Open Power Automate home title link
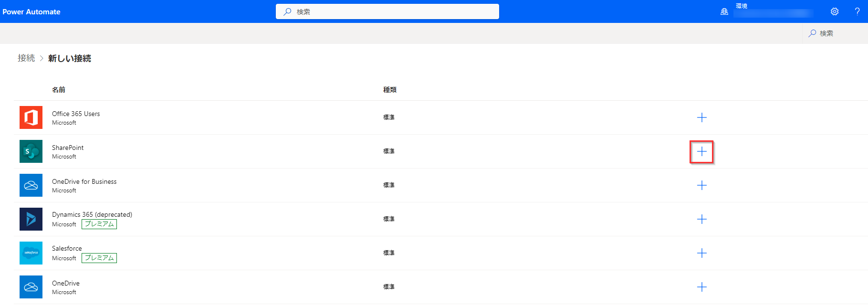The width and height of the screenshot is (868, 307). [x=31, y=11]
